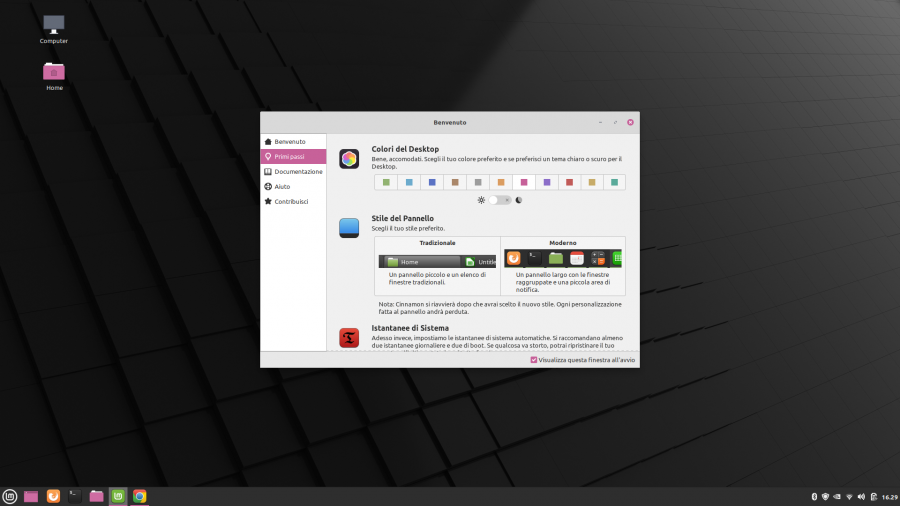The height and width of the screenshot is (506, 900).
Task: Open Chrome from the taskbar
Action: [139, 496]
